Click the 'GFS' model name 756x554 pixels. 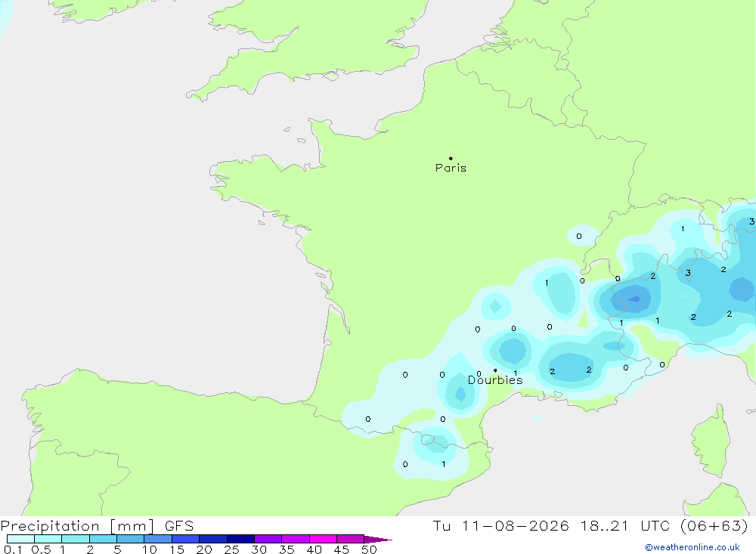click(179, 525)
